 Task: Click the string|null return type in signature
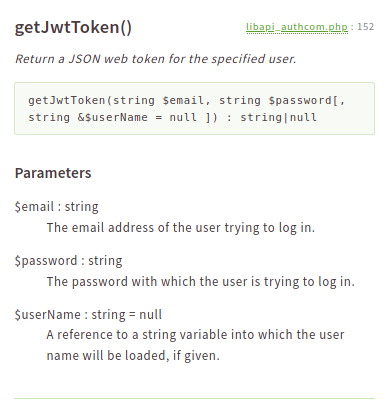click(x=278, y=117)
